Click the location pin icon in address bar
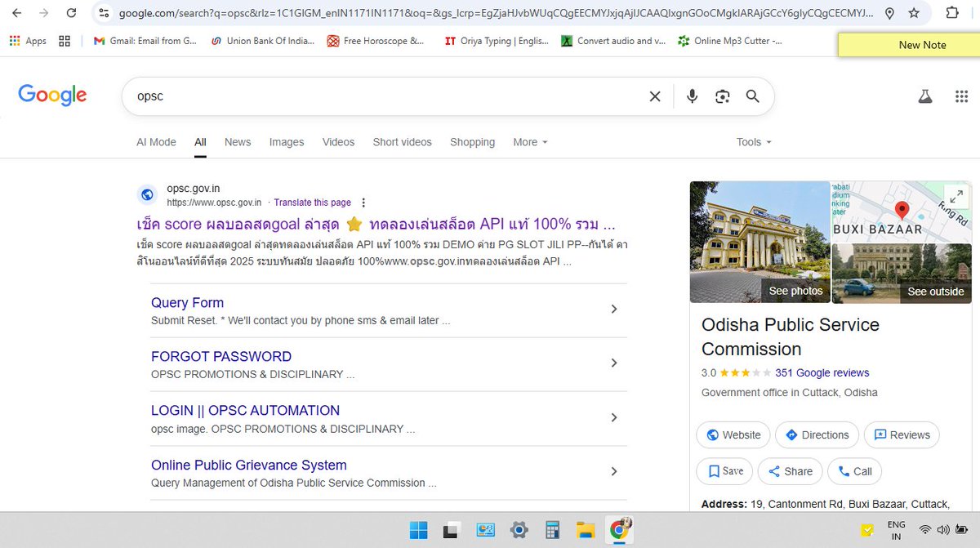Image resolution: width=980 pixels, height=548 pixels. tap(889, 13)
